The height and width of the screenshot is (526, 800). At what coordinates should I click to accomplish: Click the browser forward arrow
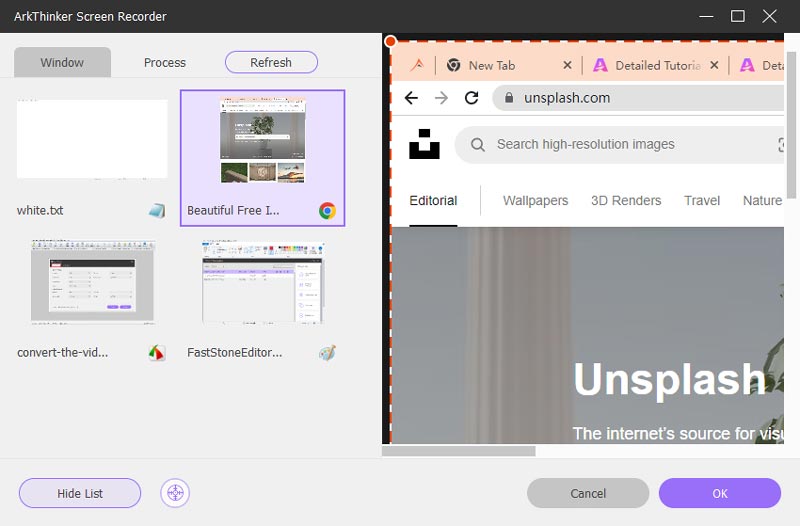tap(441, 97)
